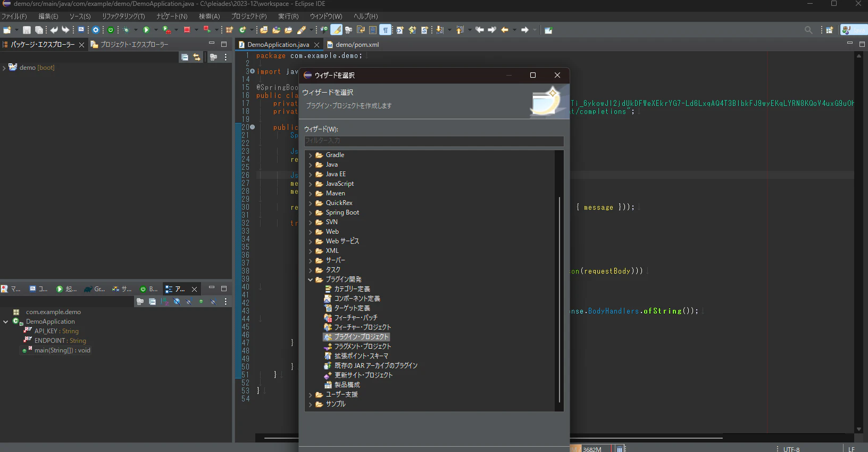Click Collapse All in Package Explorer
The width and height of the screenshot is (868, 452).
(185, 57)
